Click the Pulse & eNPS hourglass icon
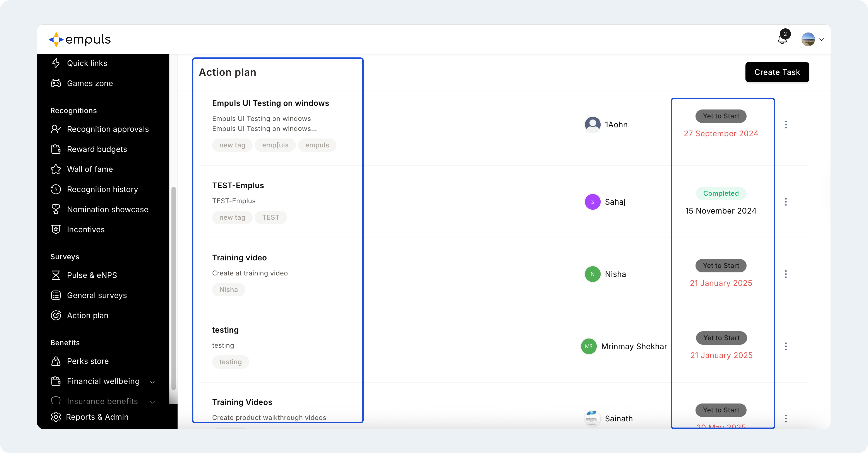The width and height of the screenshot is (868, 453). coord(56,275)
